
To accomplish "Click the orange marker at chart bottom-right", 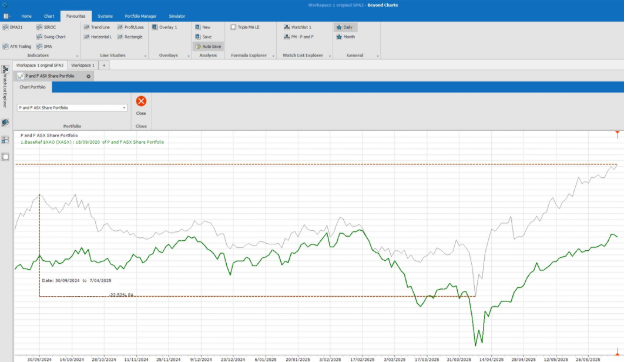I will 617,352.
